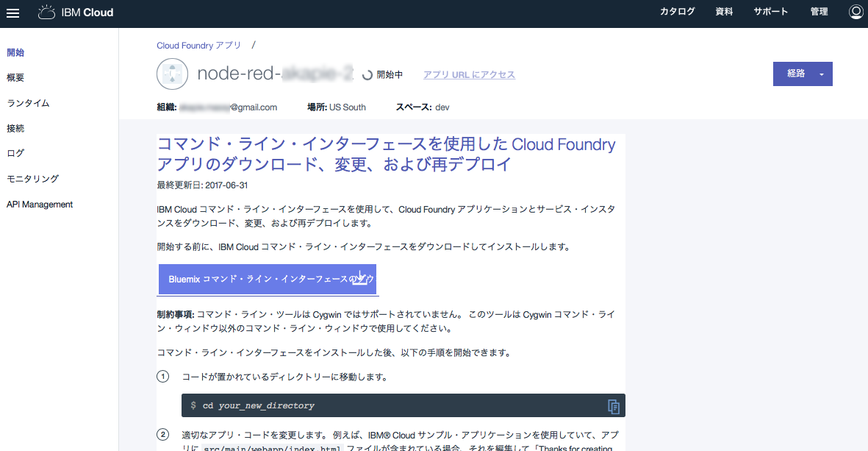Click the 最終更新日: 2017-06-31 text
Viewport: 868px width, 451px height.
[x=202, y=185]
